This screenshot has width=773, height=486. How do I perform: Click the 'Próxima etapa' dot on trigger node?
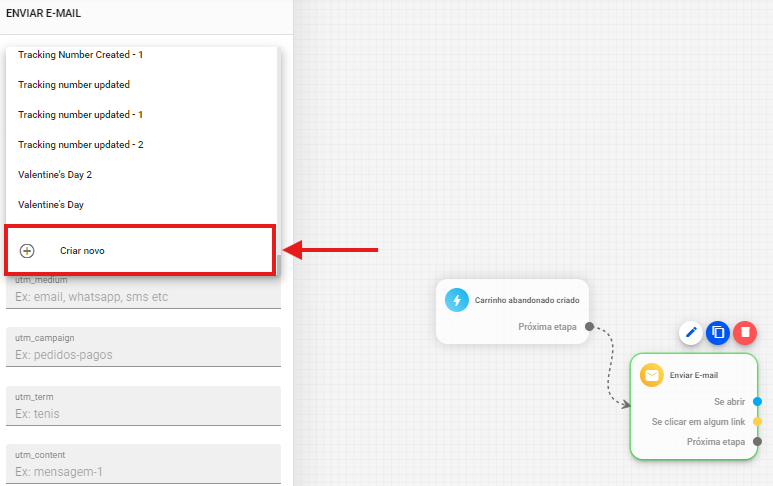589,326
